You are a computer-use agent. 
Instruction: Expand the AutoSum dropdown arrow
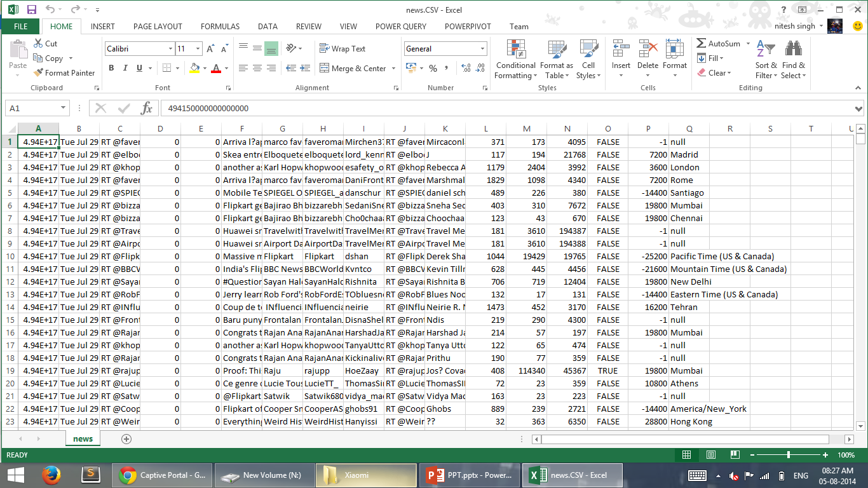[748, 44]
